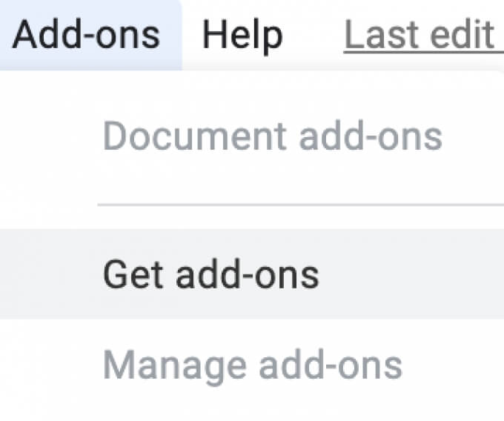504x421 pixels.
Task: Click the menu separator line
Action: click(x=300, y=205)
